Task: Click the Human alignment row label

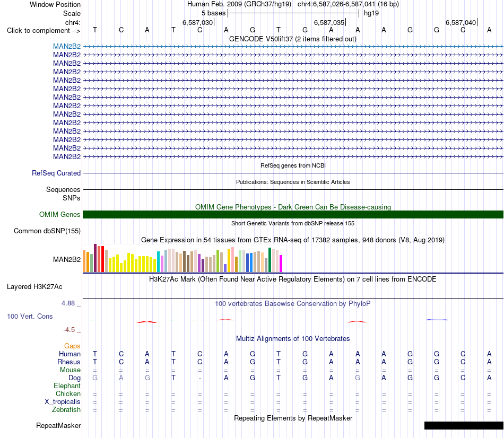Action: pos(69,354)
